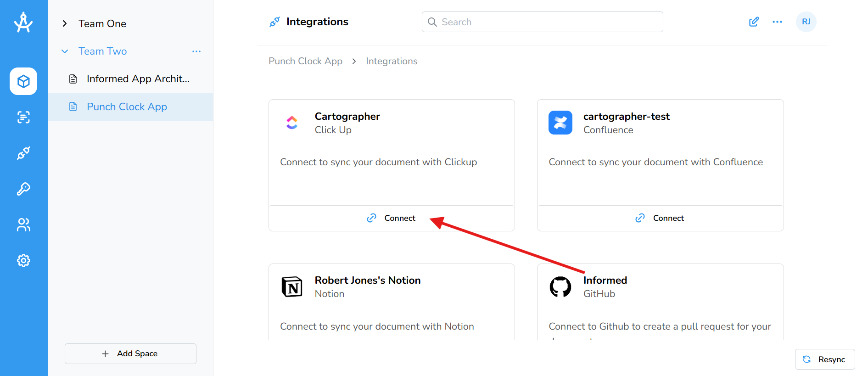
Task: Expand the Team One space
Action: pos(65,24)
